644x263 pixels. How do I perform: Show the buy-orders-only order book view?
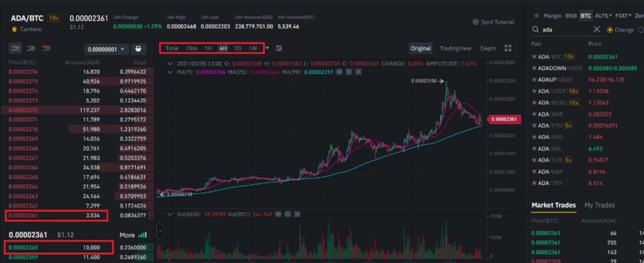click(x=31, y=48)
